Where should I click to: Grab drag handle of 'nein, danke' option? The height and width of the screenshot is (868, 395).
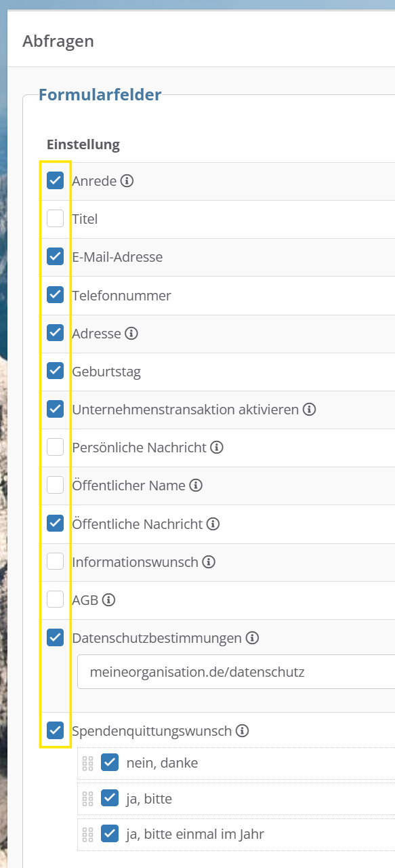click(x=87, y=763)
